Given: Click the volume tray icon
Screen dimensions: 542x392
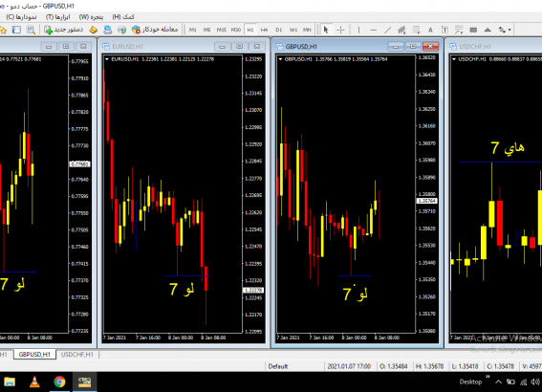Looking at the screenshot, I should (535, 381).
